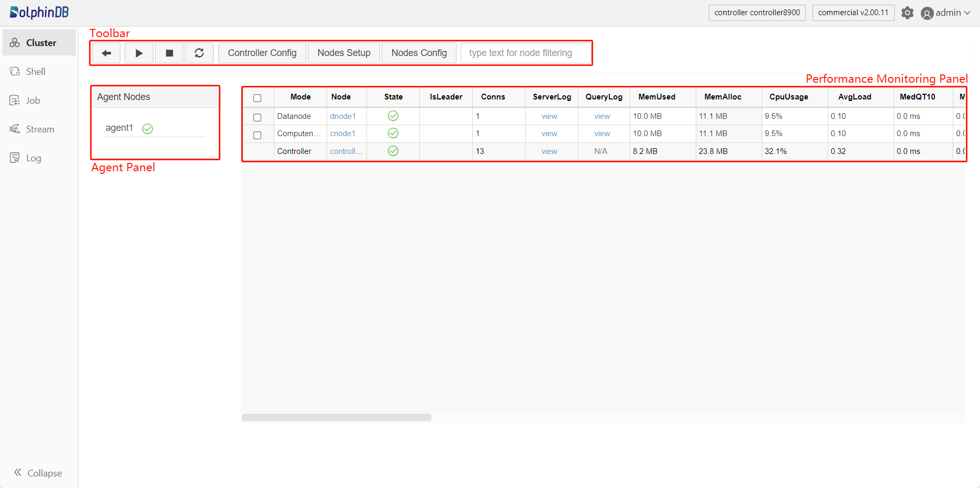View the ServerLog for dnode1
Image resolution: width=980 pixels, height=488 pixels.
pyautogui.click(x=549, y=116)
